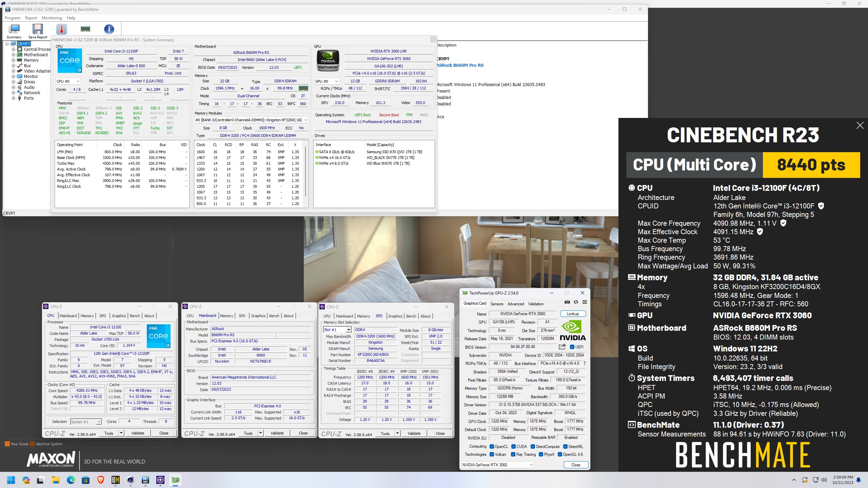This screenshot has width=868, height=488.
Task: Toggle the OpenGL 4.6 checkbox in GPU-Z
Action: [560, 454]
